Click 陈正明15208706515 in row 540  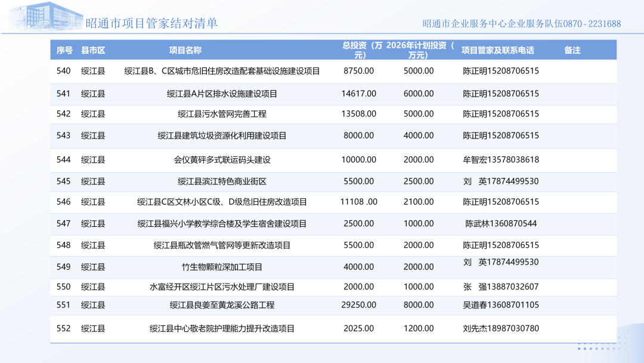point(501,70)
